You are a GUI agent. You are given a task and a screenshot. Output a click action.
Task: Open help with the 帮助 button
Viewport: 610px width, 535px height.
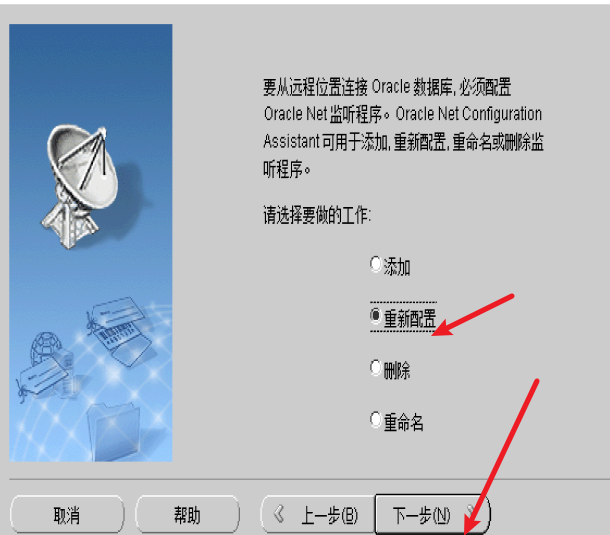(x=187, y=514)
